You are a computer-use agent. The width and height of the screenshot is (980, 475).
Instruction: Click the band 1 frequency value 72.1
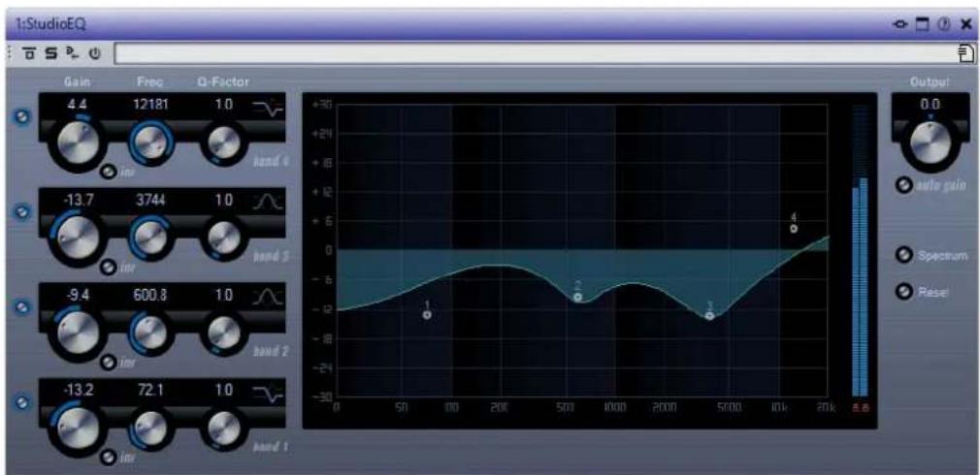(150, 392)
